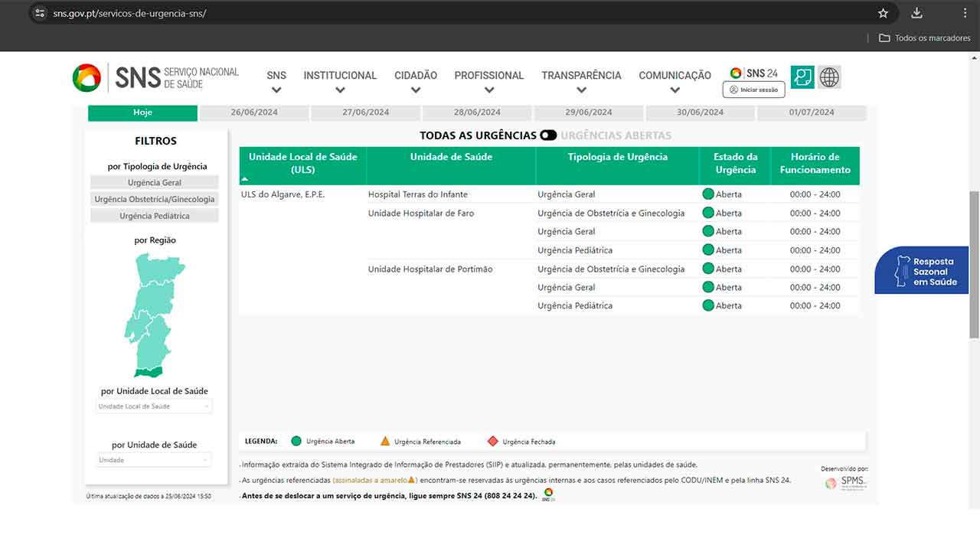Open the globe language icon
The height and width of the screenshot is (551, 980).
(829, 77)
